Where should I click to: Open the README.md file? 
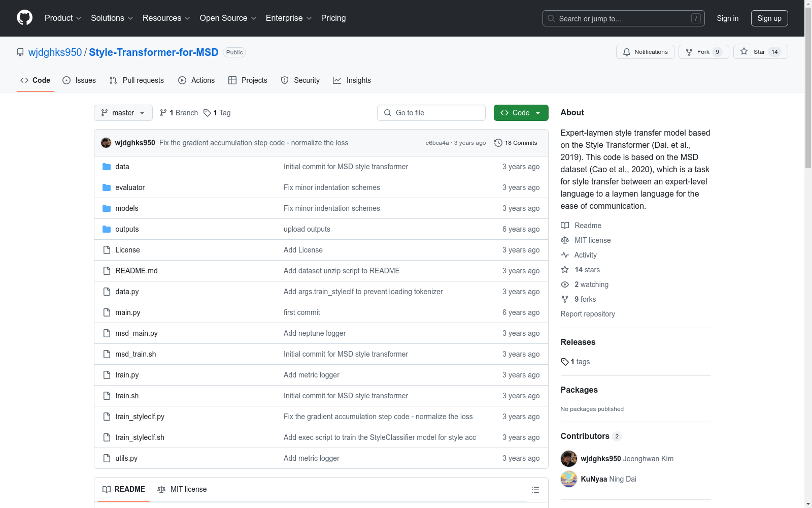[x=137, y=271]
